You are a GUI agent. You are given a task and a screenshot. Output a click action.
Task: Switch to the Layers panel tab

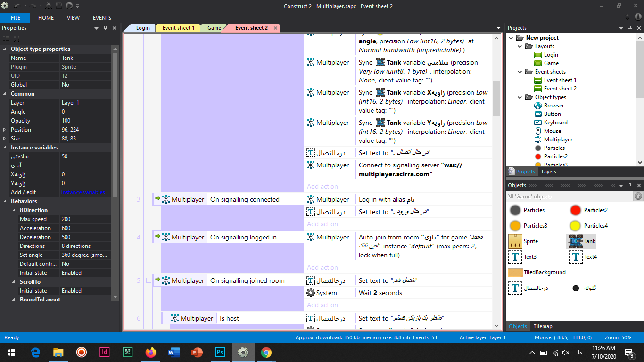pos(548,172)
